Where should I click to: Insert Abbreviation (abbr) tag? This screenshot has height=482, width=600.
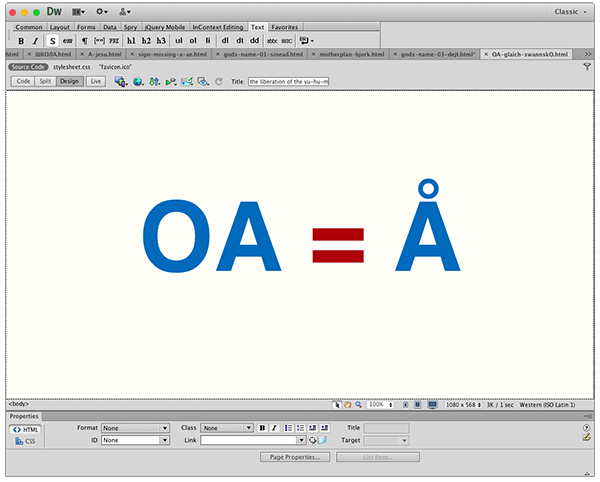pos(272,41)
